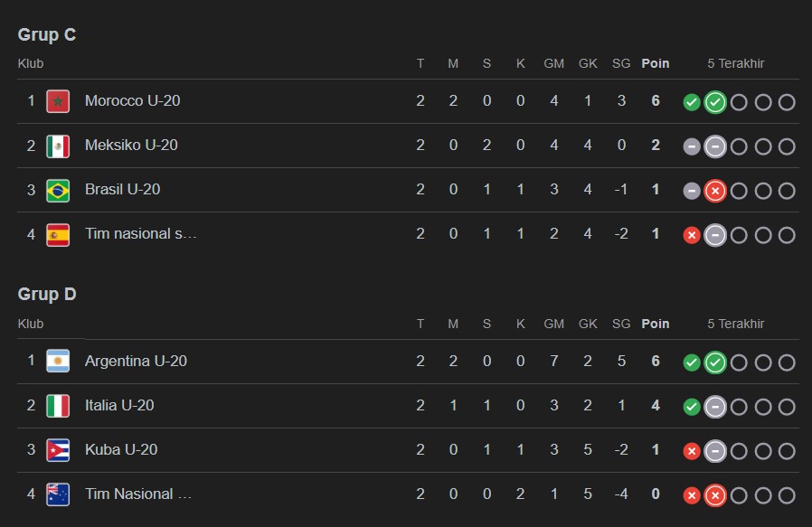The image size is (812, 527).
Task: Open the Morocco U-20 team link
Action: (x=132, y=101)
